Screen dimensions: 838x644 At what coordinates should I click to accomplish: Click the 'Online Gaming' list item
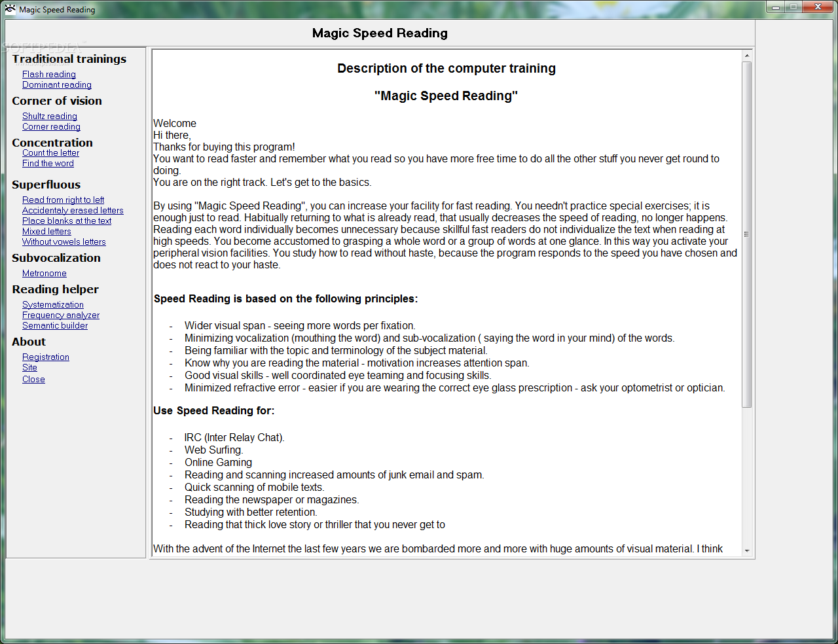tap(218, 463)
